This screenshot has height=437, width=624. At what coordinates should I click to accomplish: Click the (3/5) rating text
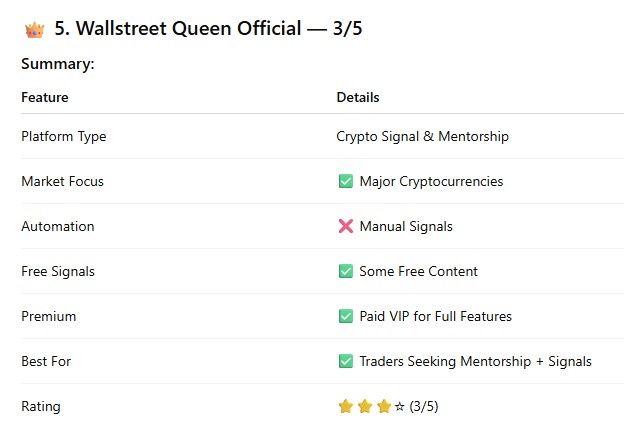tap(424, 407)
